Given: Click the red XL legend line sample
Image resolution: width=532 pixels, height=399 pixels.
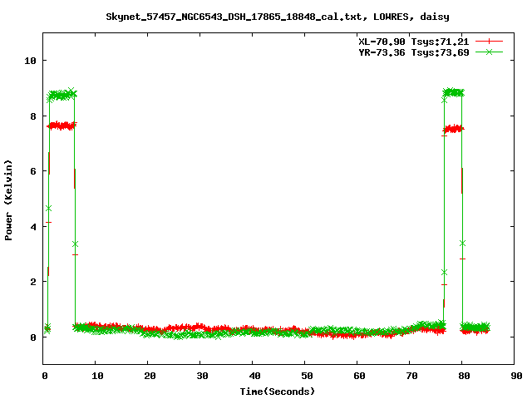Looking at the screenshot, I should (x=489, y=42).
